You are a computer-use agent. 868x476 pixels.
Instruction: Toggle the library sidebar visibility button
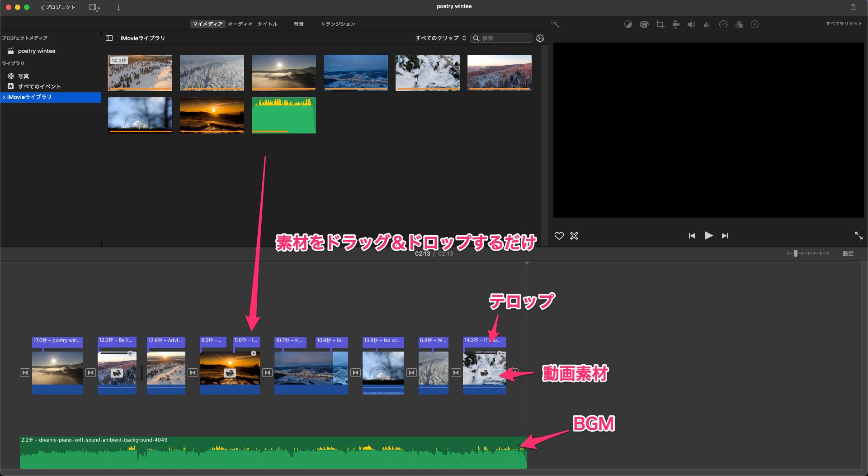pos(109,38)
